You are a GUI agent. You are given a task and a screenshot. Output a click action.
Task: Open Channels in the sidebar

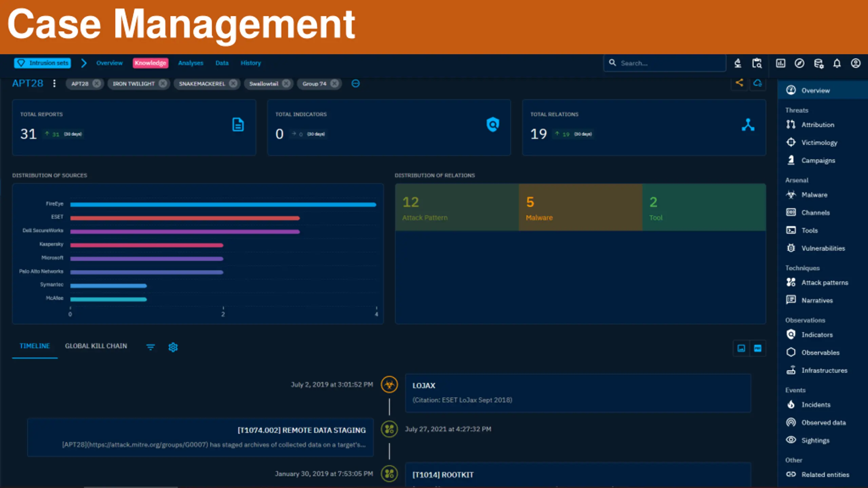(x=823, y=212)
